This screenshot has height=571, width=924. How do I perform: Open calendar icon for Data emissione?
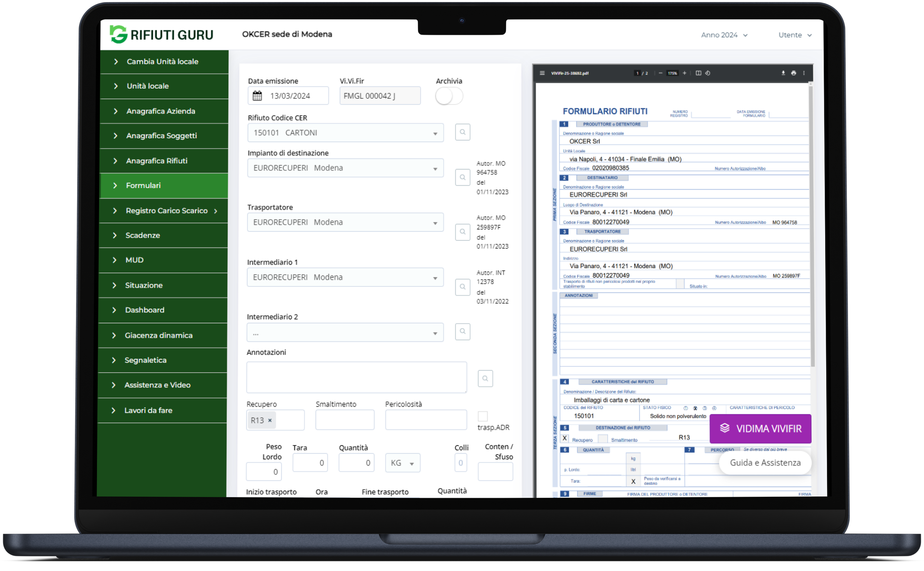[257, 96]
